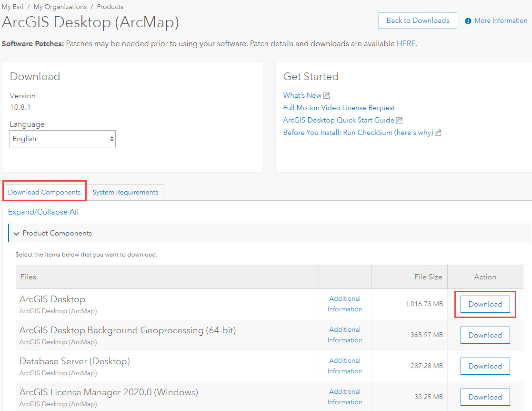Download the ArcGIS Desktop file
The height and width of the screenshot is (411, 532).
point(485,304)
